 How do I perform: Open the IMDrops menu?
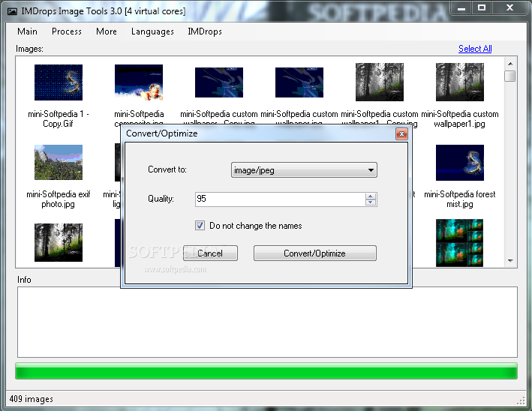(x=205, y=31)
